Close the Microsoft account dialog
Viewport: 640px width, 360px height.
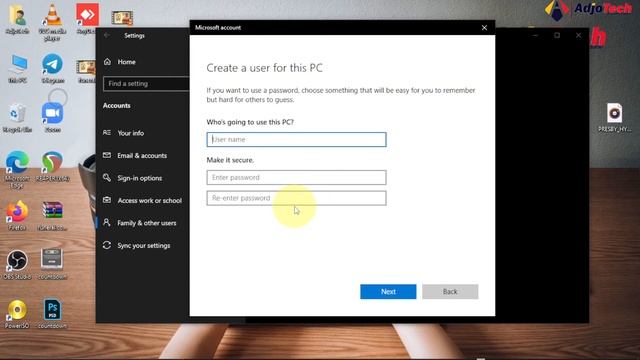pos(484,28)
